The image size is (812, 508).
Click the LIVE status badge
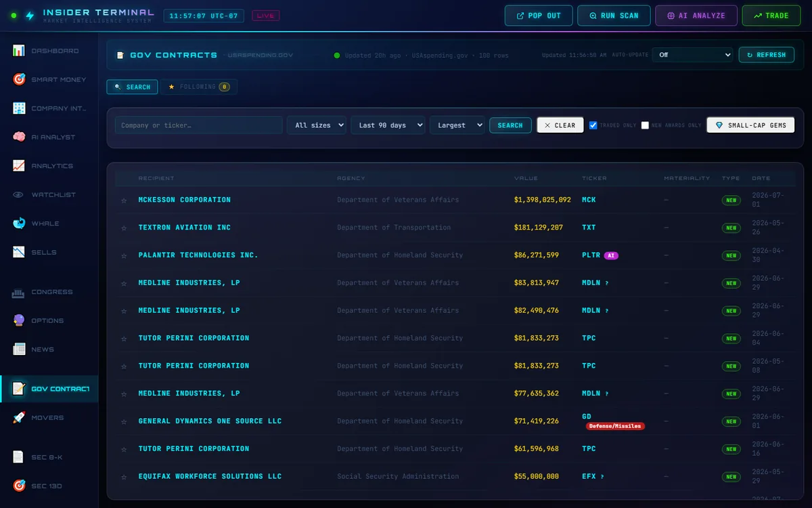point(265,16)
